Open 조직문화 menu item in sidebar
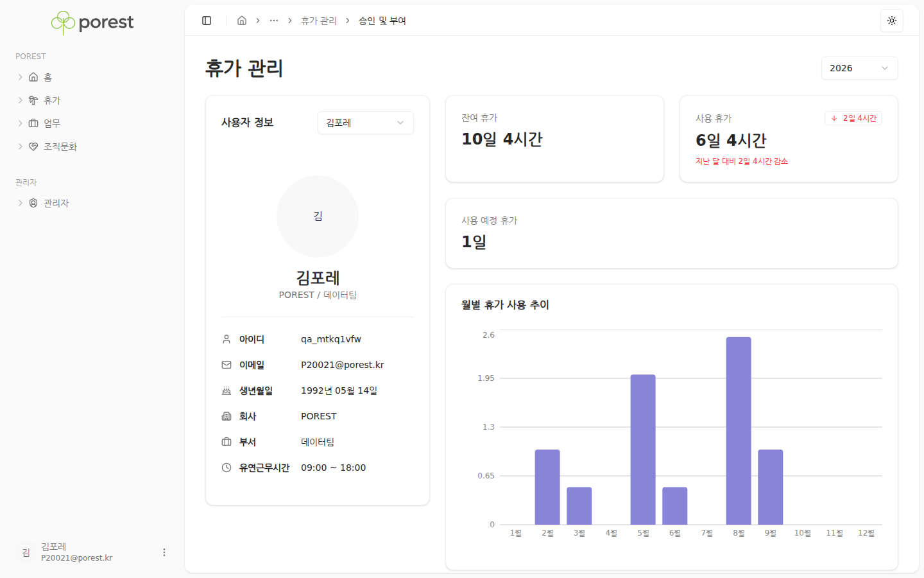 click(92, 146)
